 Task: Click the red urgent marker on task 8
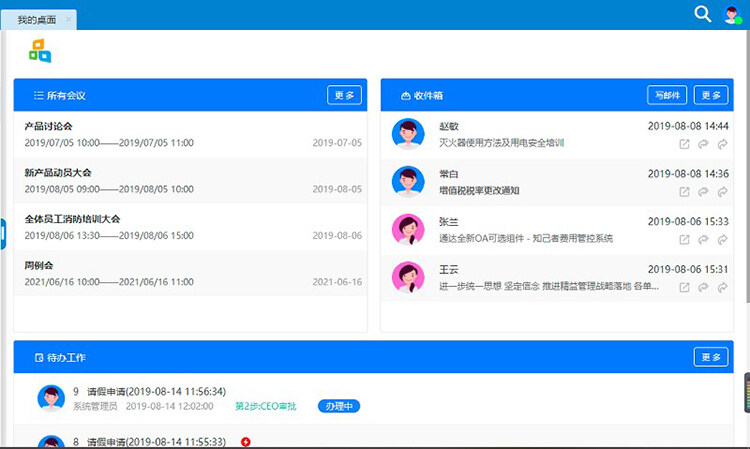pyautogui.click(x=246, y=441)
